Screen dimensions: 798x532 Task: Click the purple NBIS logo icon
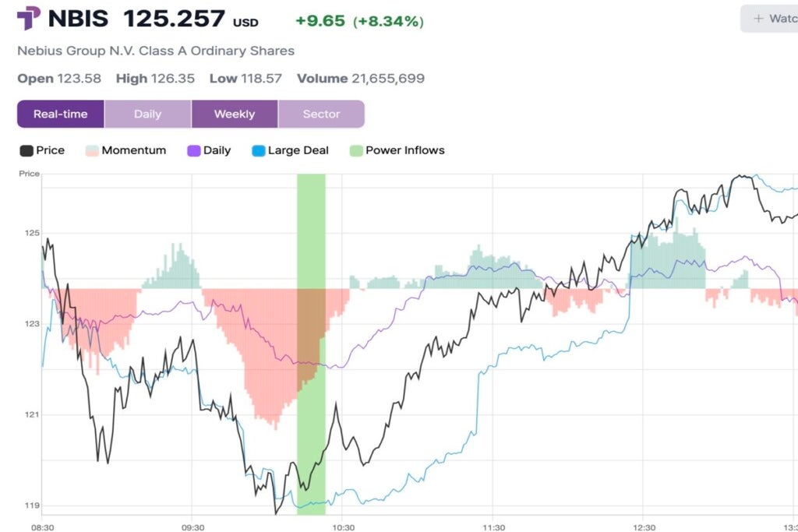click(x=29, y=18)
